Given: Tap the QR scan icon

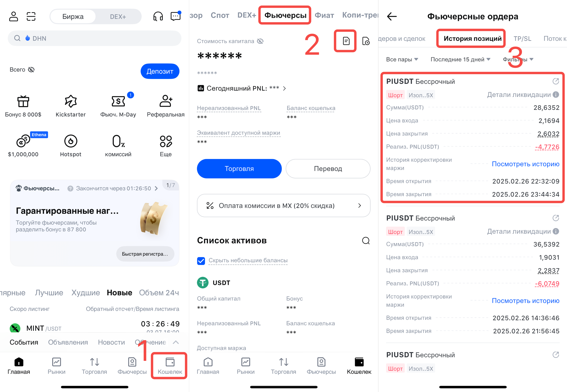Looking at the screenshot, I should coord(31,16).
